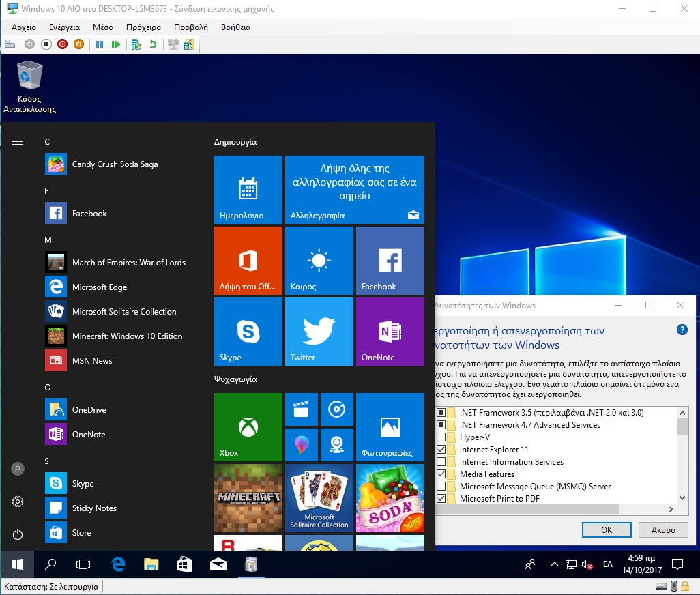Screen dimensions: 700x595
Task: Send Ctrl+Alt+Del via the Hyper-V toolbar
Action: tap(10, 44)
